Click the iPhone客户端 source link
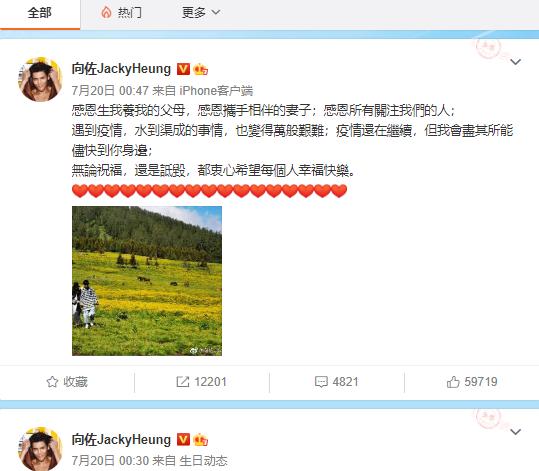Screen dimensions: 539x471 (x=216, y=91)
